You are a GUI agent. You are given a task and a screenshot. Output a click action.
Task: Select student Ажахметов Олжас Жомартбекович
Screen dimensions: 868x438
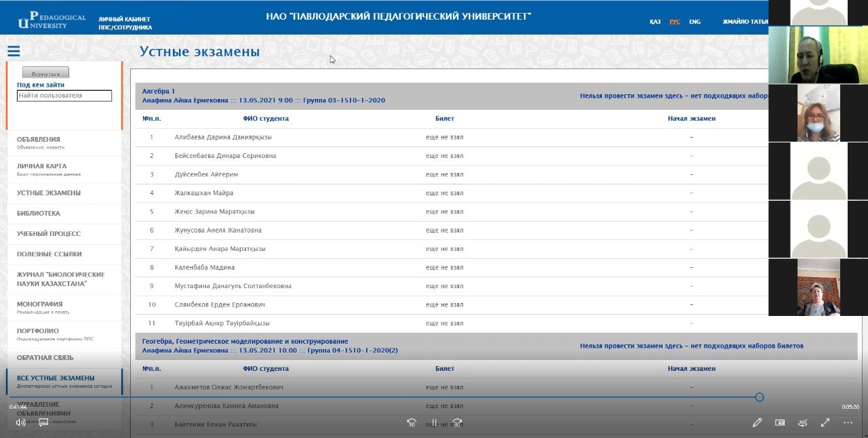229,387
